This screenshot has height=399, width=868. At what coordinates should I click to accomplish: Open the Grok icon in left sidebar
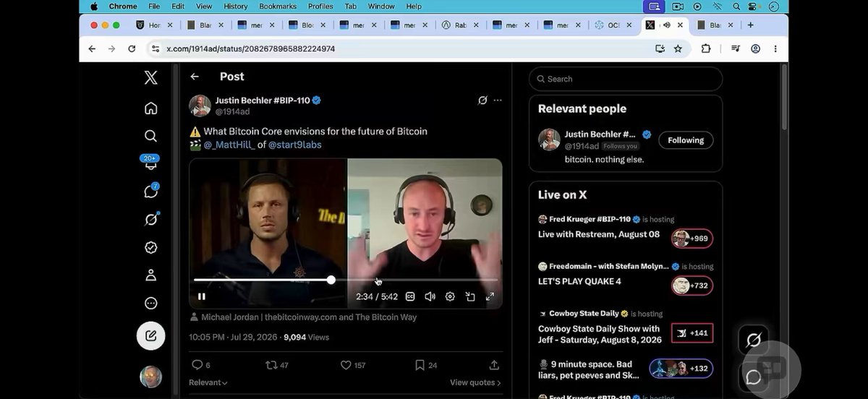pyautogui.click(x=150, y=220)
